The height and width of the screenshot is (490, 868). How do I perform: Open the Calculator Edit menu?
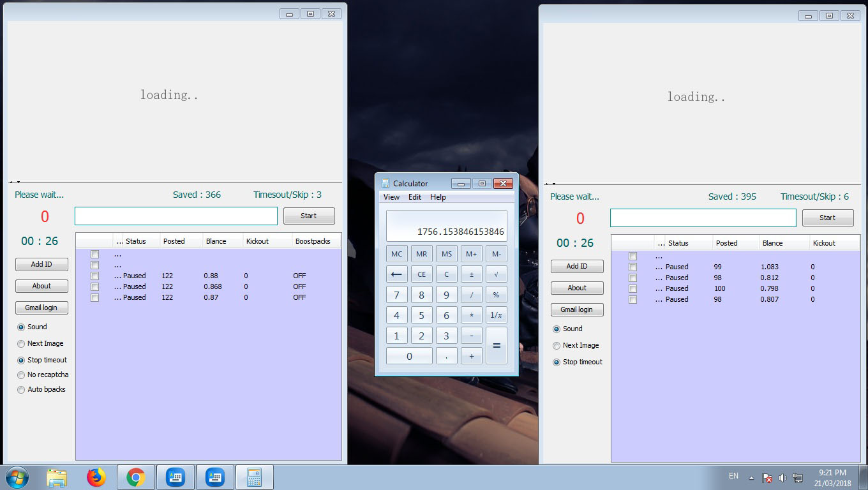pyautogui.click(x=415, y=197)
